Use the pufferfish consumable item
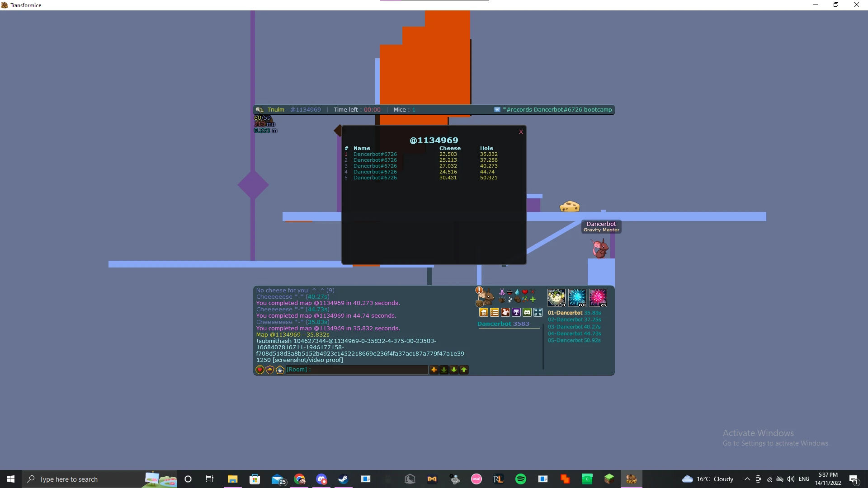The height and width of the screenshot is (488, 868). (557, 298)
